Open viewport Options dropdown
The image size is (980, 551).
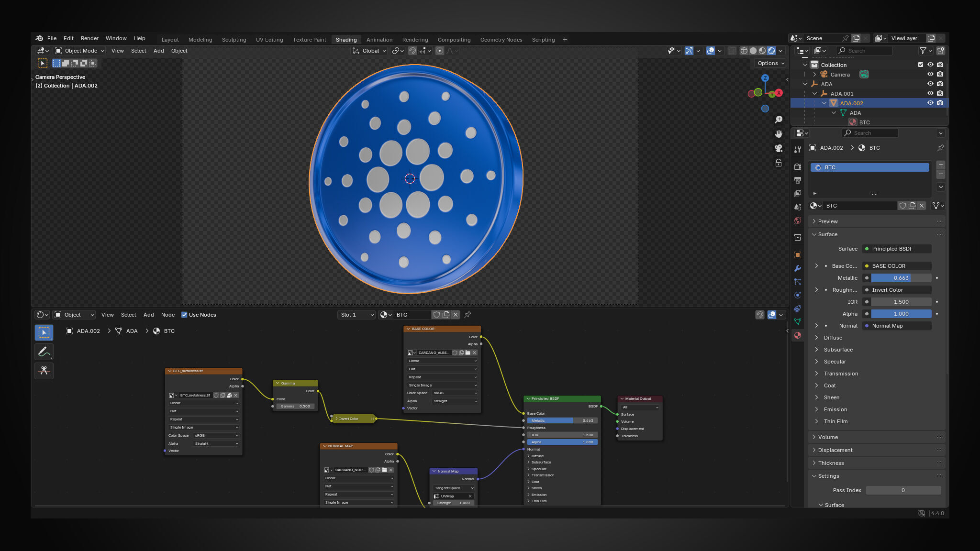[x=771, y=63]
